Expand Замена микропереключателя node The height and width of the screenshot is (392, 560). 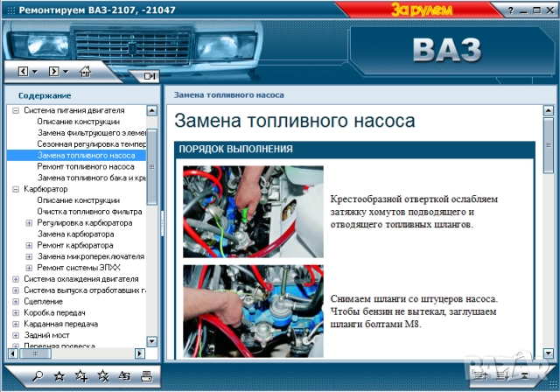coord(29,256)
